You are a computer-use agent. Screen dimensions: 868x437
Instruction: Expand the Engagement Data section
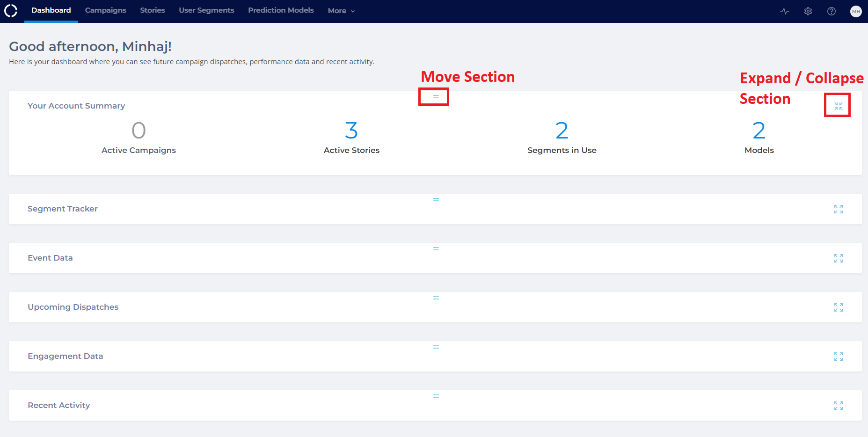coord(839,357)
